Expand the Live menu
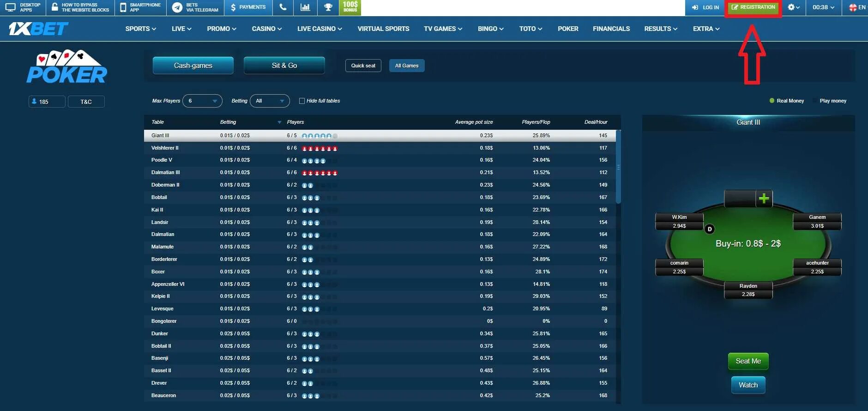The image size is (868, 411). pyautogui.click(x=181, y=29)
